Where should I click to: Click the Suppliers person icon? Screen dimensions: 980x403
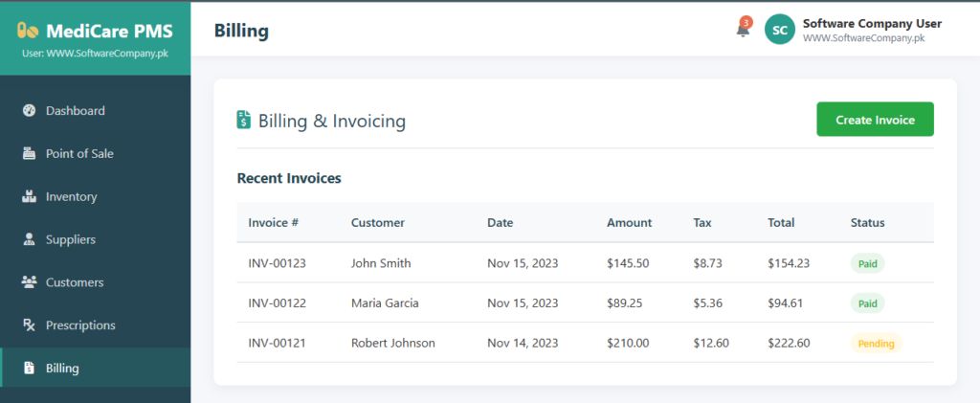pos(29,239)
